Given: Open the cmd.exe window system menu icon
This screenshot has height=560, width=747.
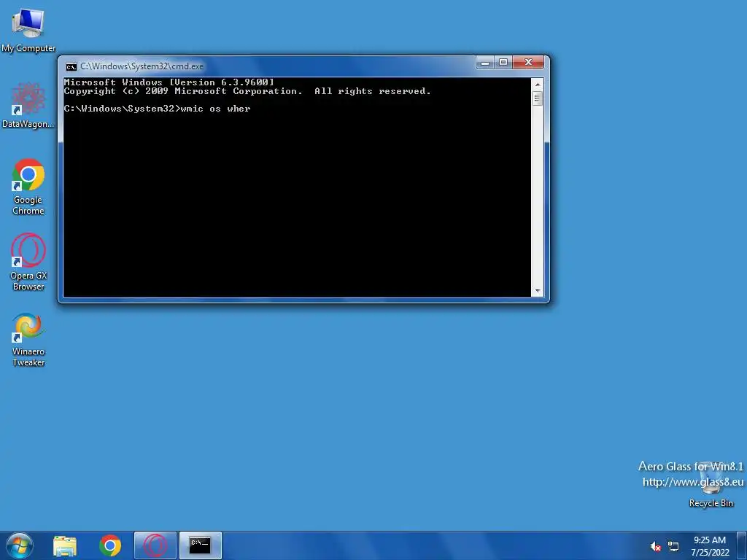Looking at the screenshot, I should click(71, 66).
